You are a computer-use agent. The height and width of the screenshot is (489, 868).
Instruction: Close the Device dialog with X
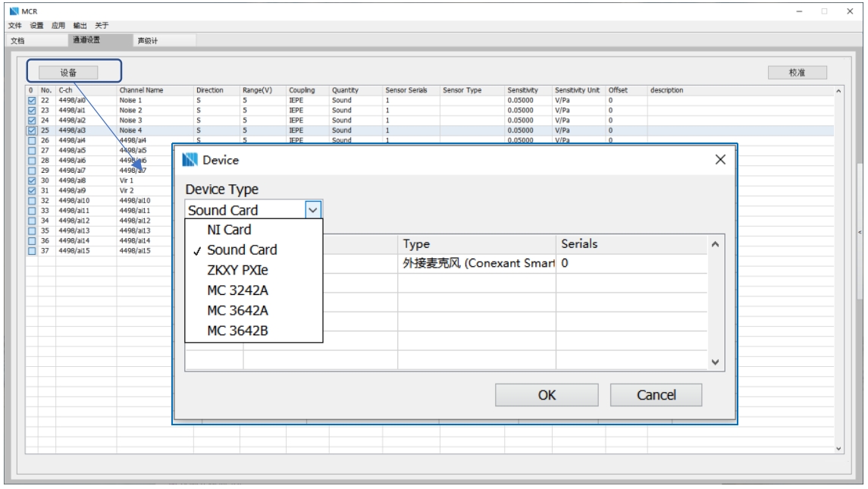pos(720,160)
